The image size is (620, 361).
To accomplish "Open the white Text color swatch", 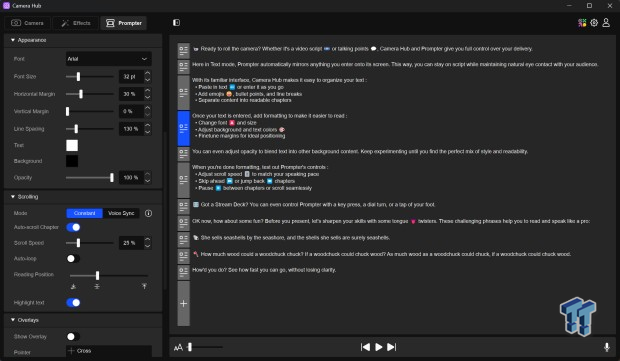I will click(x=72, y=145).
